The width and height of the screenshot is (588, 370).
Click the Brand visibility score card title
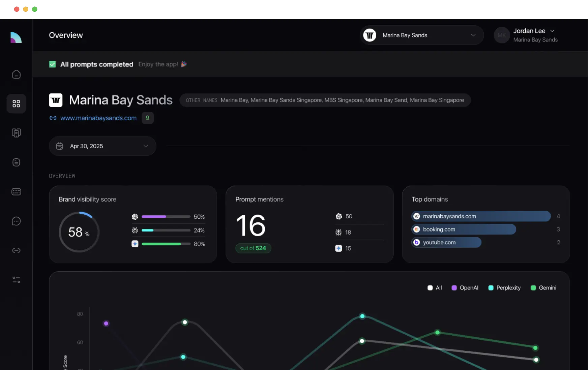pos(87,199)
